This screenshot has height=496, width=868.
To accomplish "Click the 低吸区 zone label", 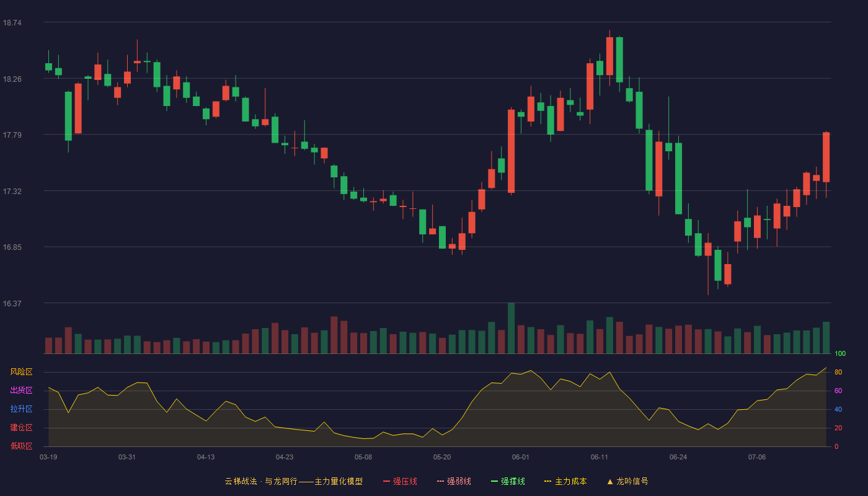I will tap(21, 446).
